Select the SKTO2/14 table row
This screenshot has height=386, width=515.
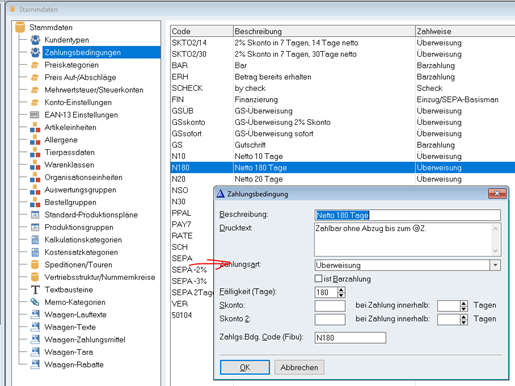[343, 43]
